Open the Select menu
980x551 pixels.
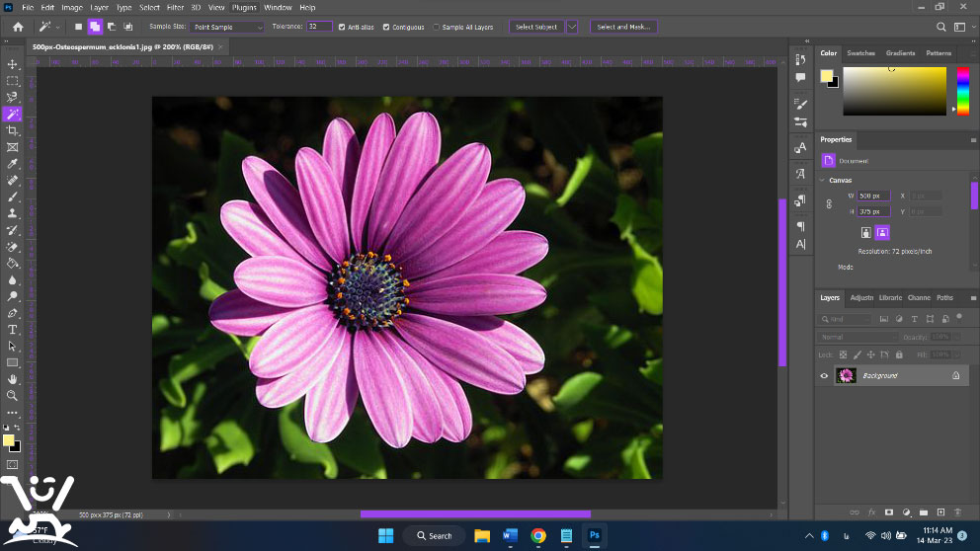click(x=149, y=8)
